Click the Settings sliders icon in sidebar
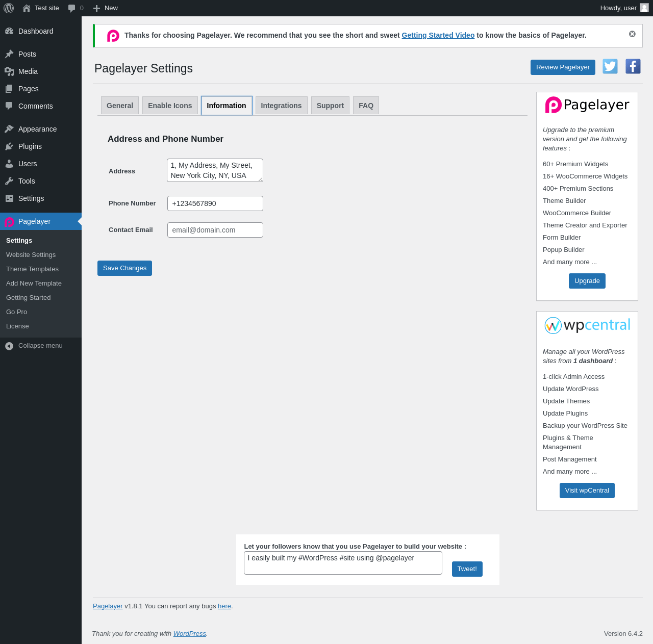 [9, 198]
